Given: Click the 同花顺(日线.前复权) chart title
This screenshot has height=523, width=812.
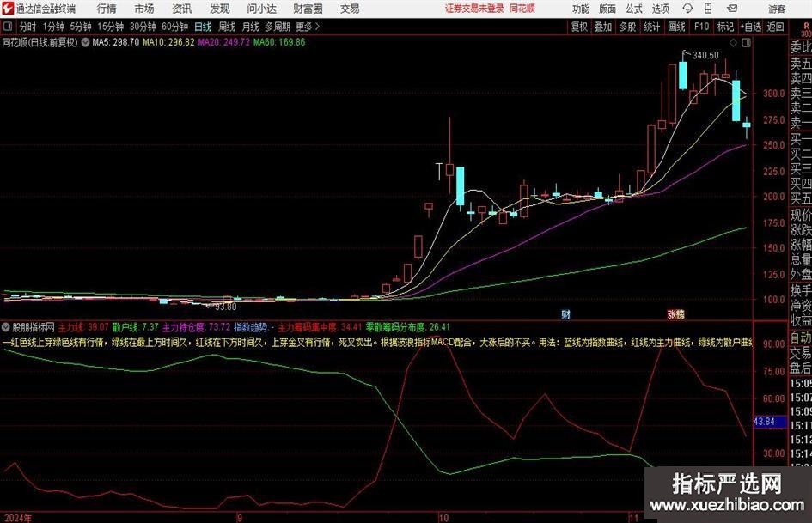Looking at the screenshot, I should point(40,42).
